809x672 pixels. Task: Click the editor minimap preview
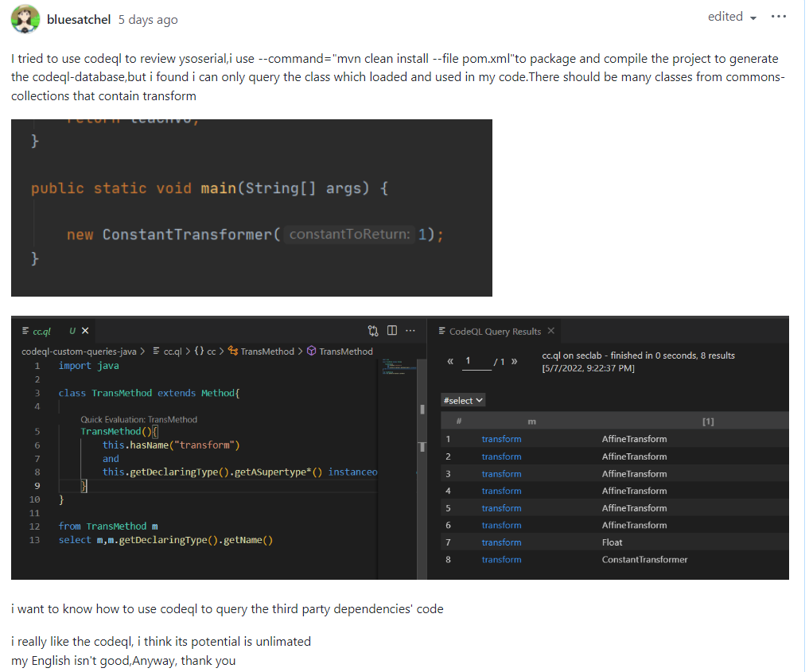[397, 367]
